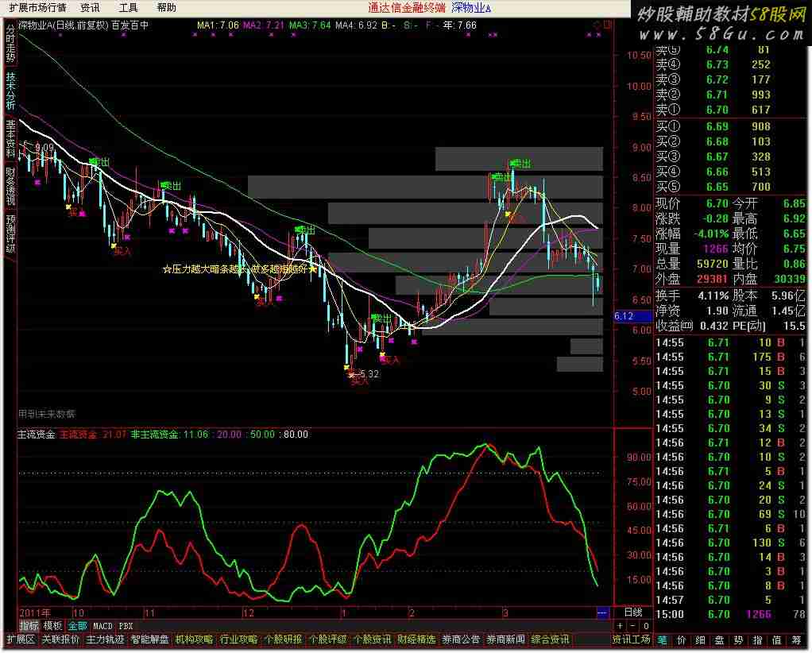Open 个股评级 ratings

click(x=328, y=639)
